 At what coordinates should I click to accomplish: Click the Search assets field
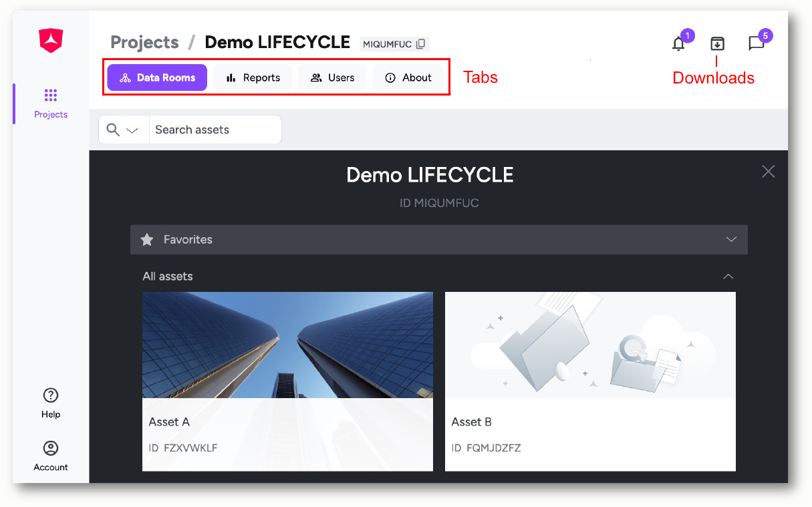pyautogui.click(x=215, y=130)
